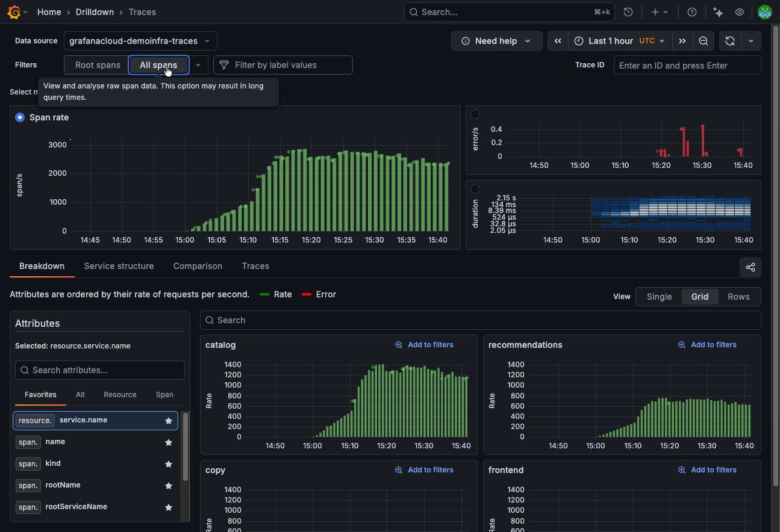Open the grafanacloud-demoinfra-traces data source dropdown
Screen dimensions: 780x532
point(140,40)
